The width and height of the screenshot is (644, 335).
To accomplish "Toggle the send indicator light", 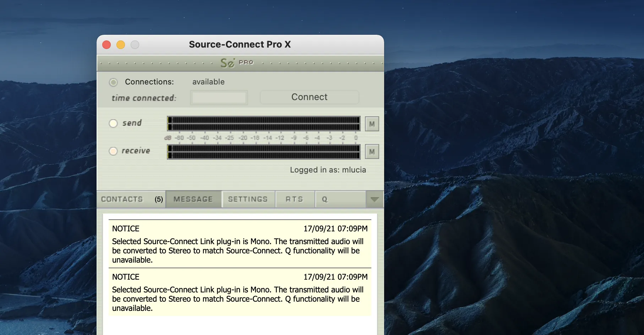I will [113, 123].
